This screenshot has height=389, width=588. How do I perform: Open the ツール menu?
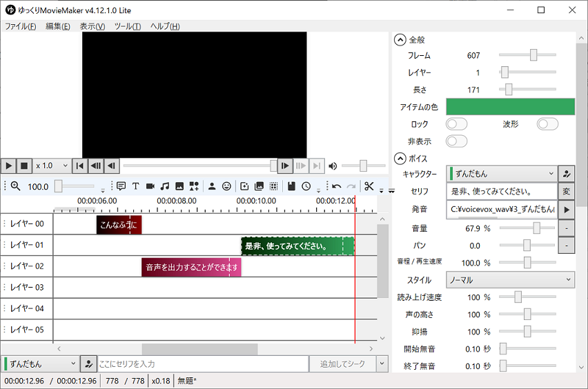coord(128,26)
